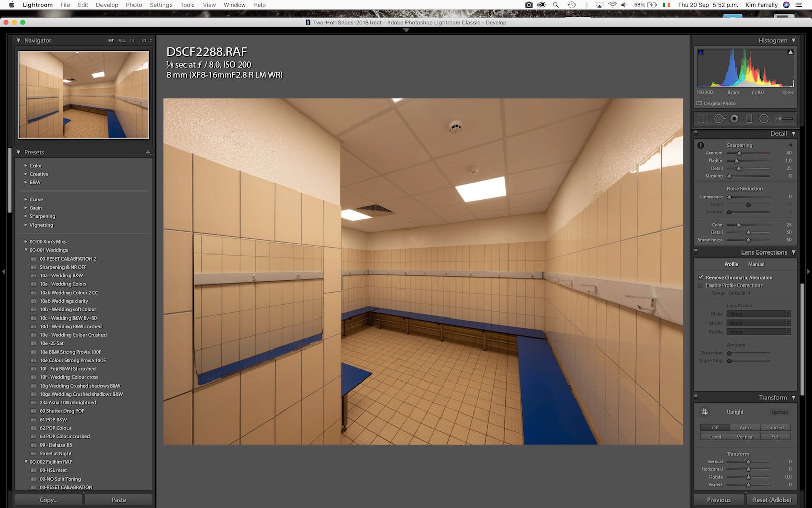Toggle highlight clipping indicator in histogram

coord(790,52)
